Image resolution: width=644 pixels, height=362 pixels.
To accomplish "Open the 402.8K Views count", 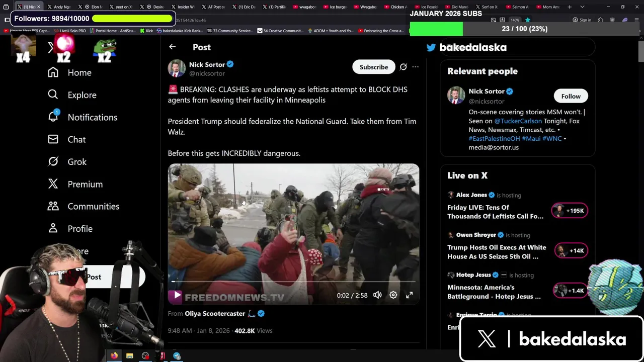I will click(x=253, y=331).
